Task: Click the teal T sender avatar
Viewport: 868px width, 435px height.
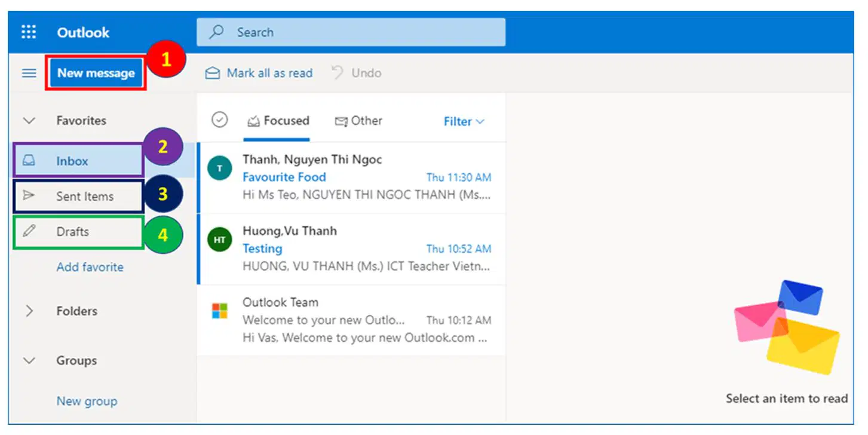Action: (x=219, y=169)
